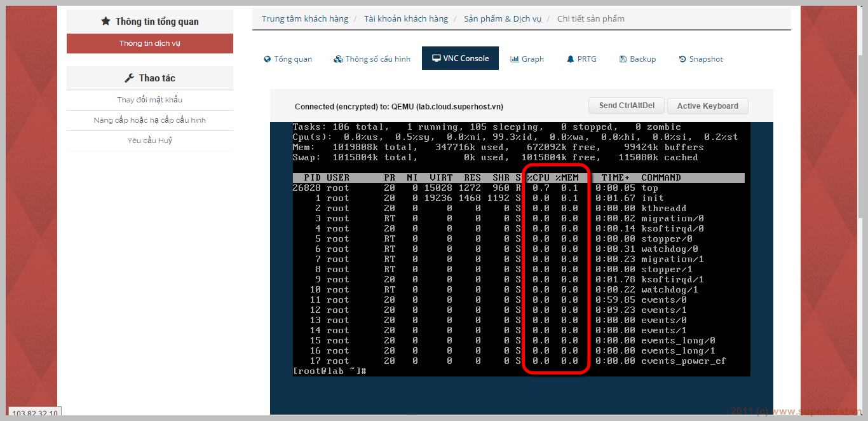This screenshot has width=868, height=421.
Task: Click the 'top' command row in console
Action: [x=519, y=188]
